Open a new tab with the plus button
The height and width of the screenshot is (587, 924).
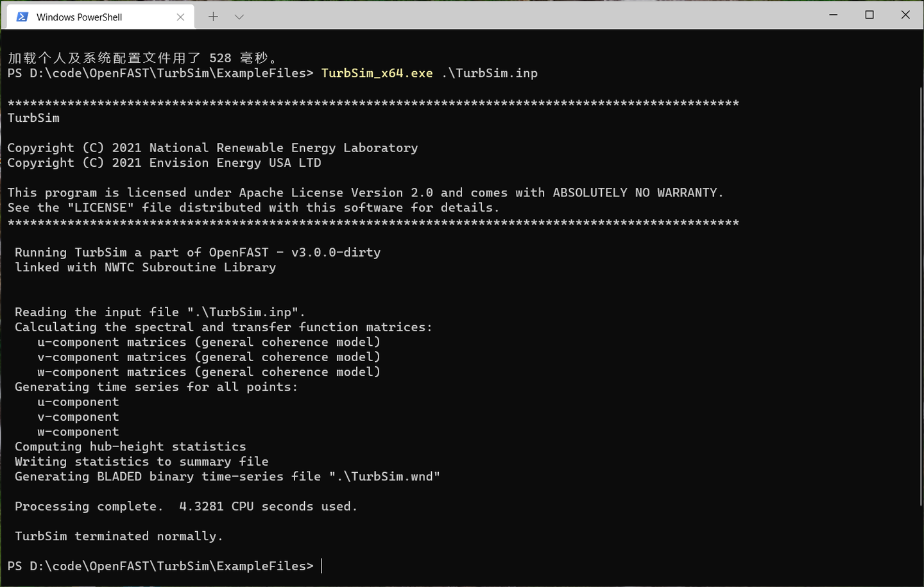point(213,17)
